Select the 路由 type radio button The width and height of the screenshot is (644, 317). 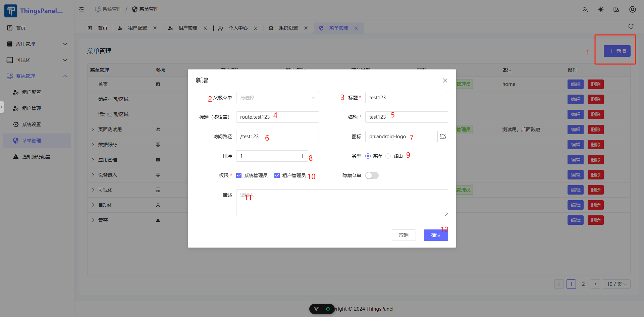[388, 156]
